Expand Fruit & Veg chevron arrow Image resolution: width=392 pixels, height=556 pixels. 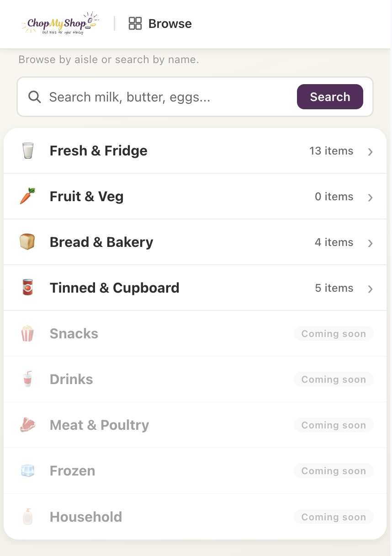click(371, 198)
